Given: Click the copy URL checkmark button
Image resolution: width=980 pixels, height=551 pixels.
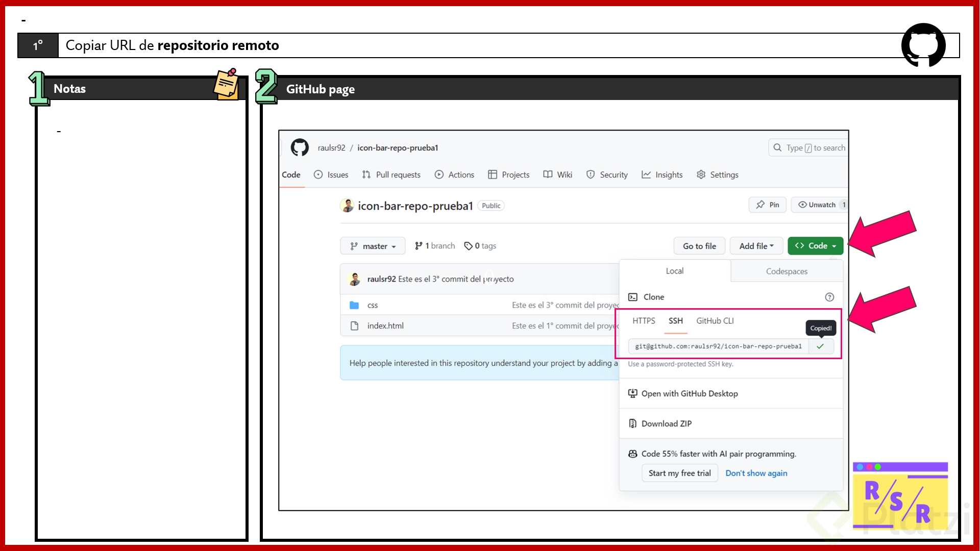Looking at the screenshot, I should [x=821, y=346].
